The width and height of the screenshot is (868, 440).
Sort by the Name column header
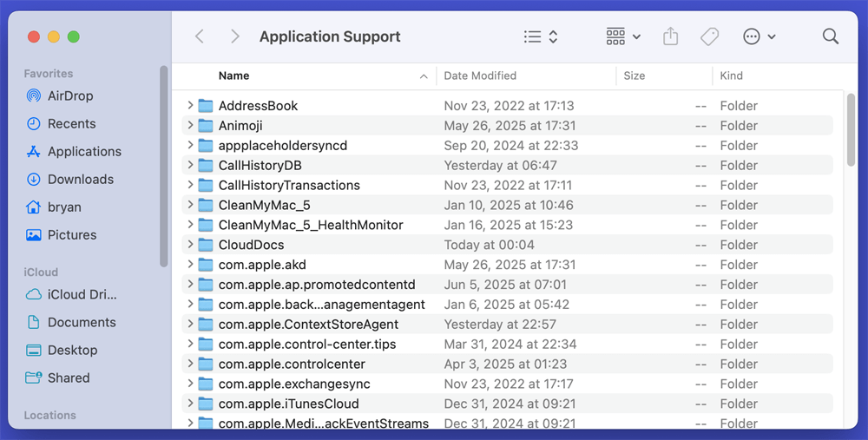click(234, 76)
